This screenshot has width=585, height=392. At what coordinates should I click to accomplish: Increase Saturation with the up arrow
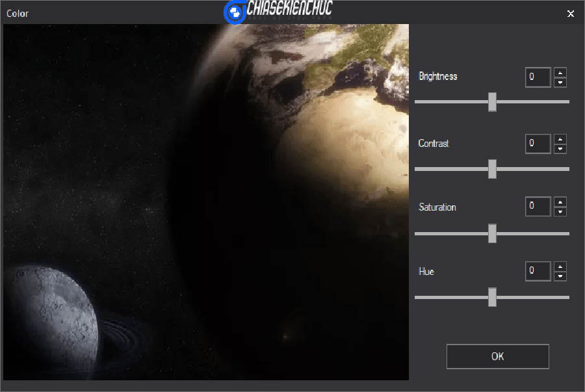pyautogui.click(x=560, y=202)
